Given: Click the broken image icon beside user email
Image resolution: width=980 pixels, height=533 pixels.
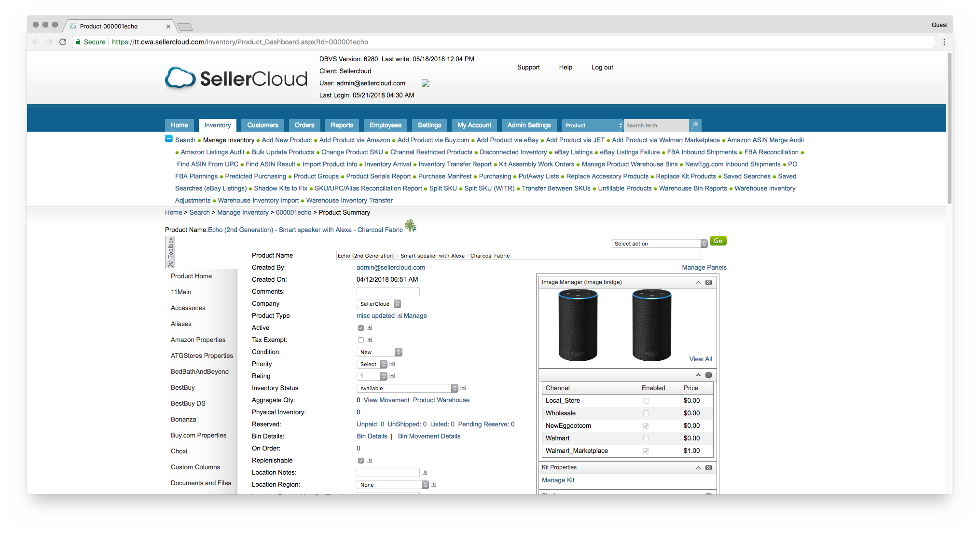Looking at the screenshot, I should pos(426,83).
